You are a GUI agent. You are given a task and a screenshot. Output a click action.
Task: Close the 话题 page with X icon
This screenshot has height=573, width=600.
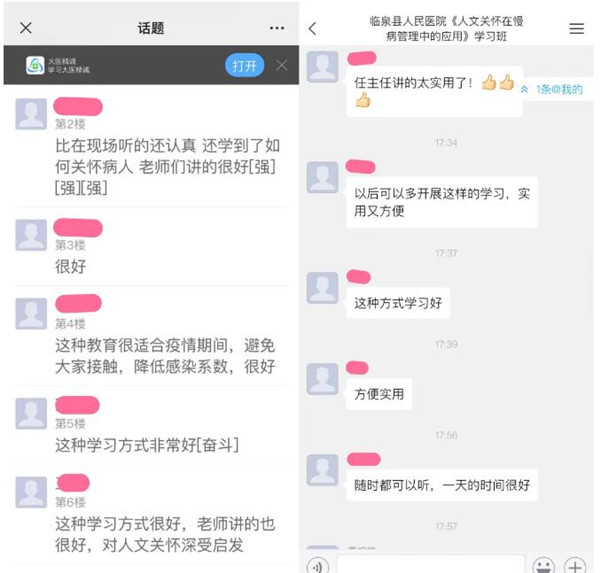[26, 28]
